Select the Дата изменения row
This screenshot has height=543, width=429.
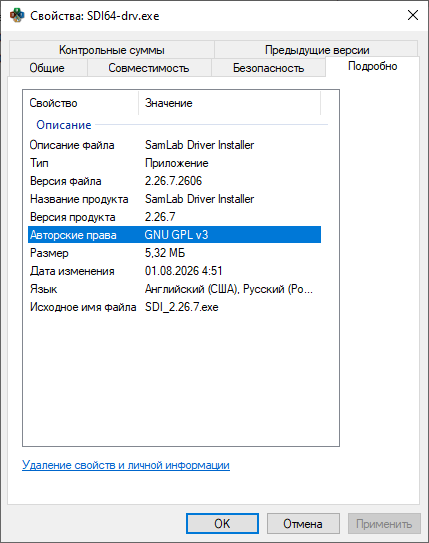[175, 271]
